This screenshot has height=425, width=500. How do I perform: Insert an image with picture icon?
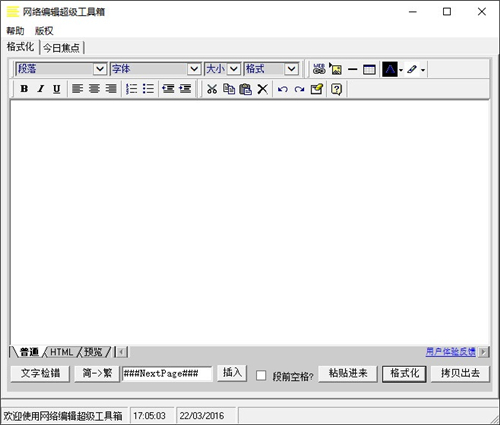tap(336, 69)
